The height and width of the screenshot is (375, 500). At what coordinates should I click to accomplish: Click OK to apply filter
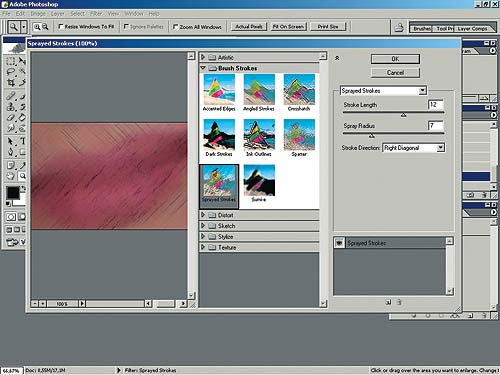pyautogui.click(x=395, y=59)
